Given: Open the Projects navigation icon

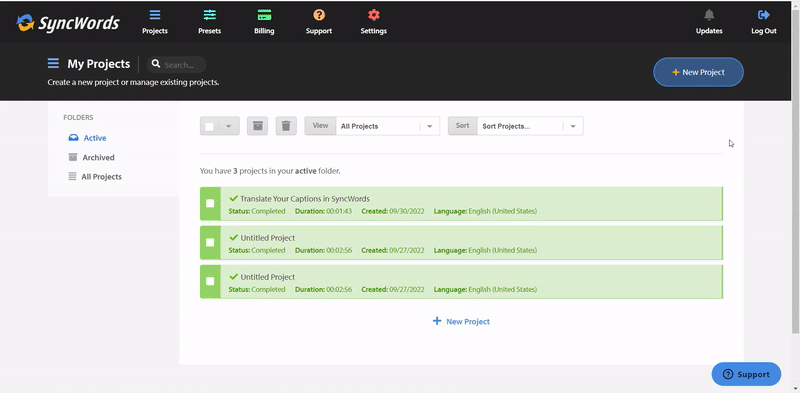Looking at the screenshot, I should click(x=155, y=15).
